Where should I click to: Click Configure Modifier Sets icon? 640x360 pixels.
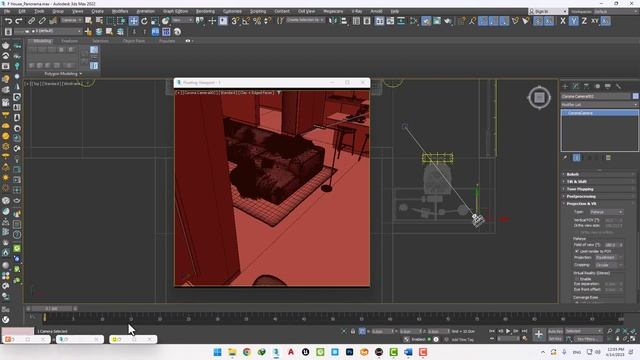[608, 158]
